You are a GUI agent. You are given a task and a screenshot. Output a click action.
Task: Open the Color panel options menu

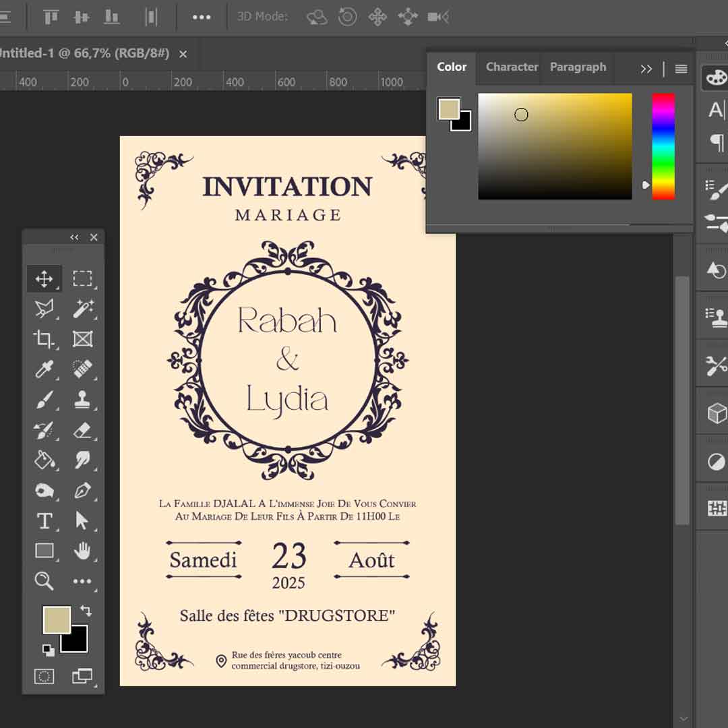pos(681,69)
